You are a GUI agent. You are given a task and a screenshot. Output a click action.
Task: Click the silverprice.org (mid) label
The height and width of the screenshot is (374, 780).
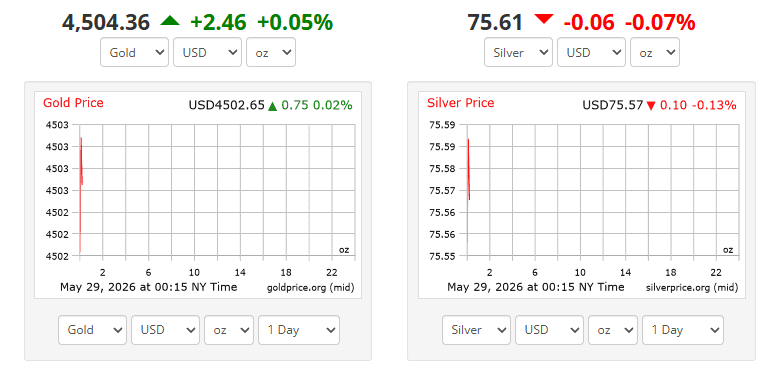coord(692,288)
